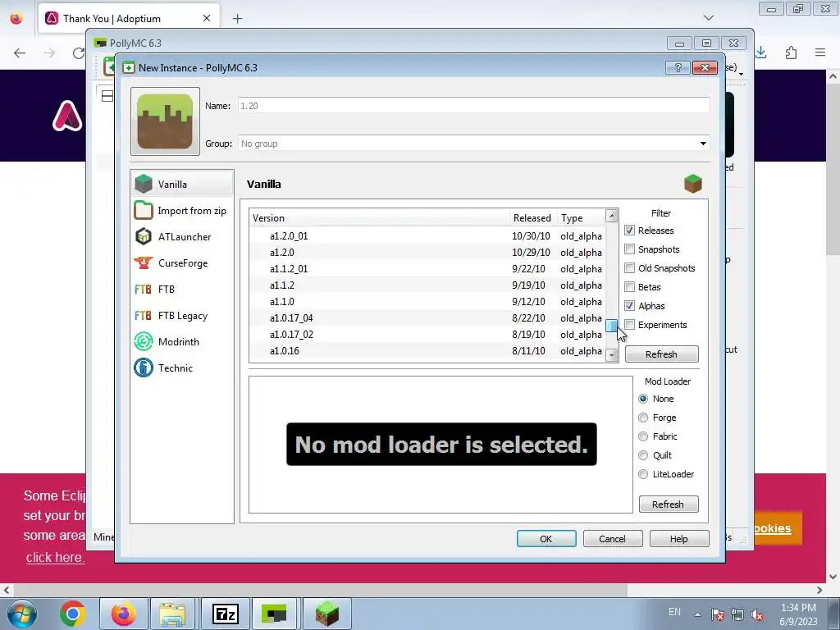Viewport: 840px width, 630px height.
Task: Show hidden system tray icons
Action: click(697, 614)
